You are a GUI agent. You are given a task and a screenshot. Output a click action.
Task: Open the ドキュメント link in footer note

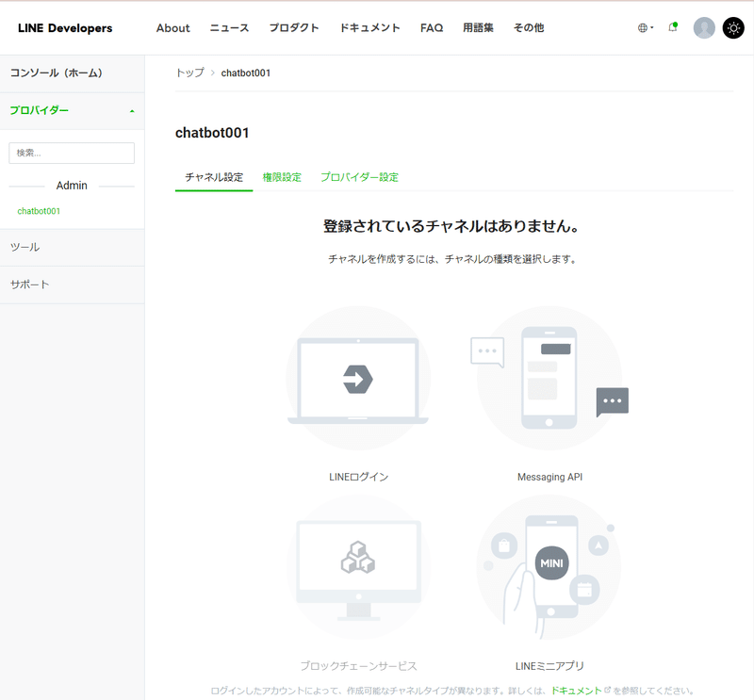576,691
